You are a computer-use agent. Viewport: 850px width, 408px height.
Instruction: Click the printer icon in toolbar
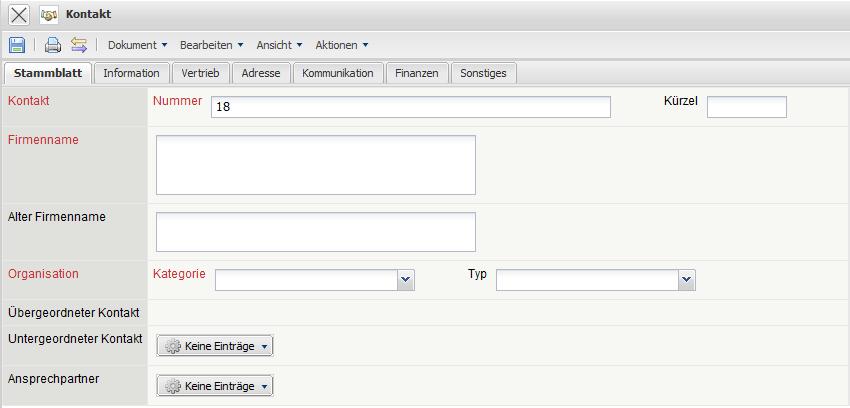pyautogui.click(x=53, y=45)
